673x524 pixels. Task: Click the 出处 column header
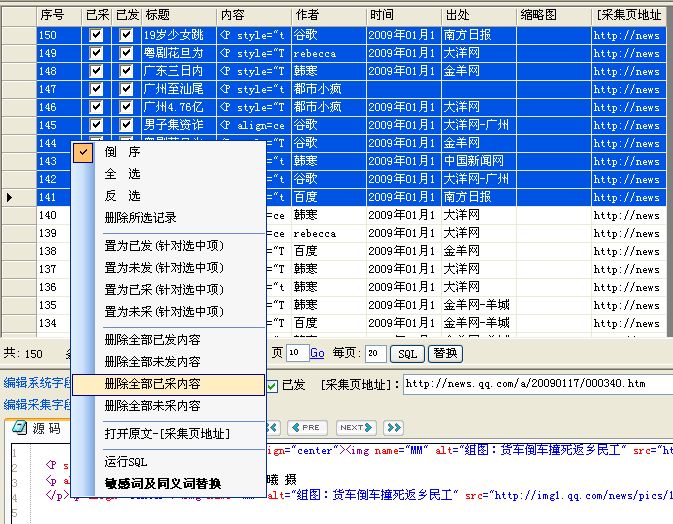pyautogui.click(x=479, y=15)
